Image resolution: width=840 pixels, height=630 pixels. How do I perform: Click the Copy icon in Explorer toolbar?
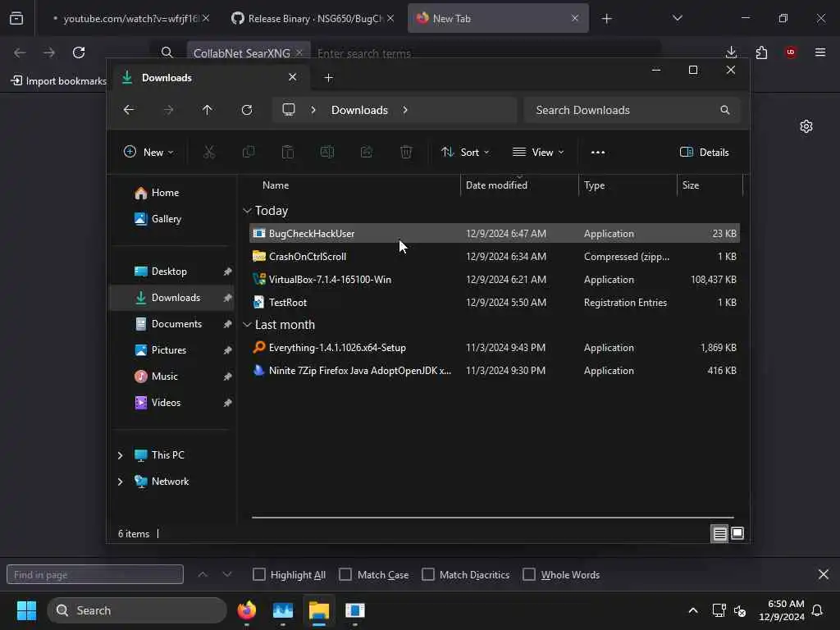[249, 152]
